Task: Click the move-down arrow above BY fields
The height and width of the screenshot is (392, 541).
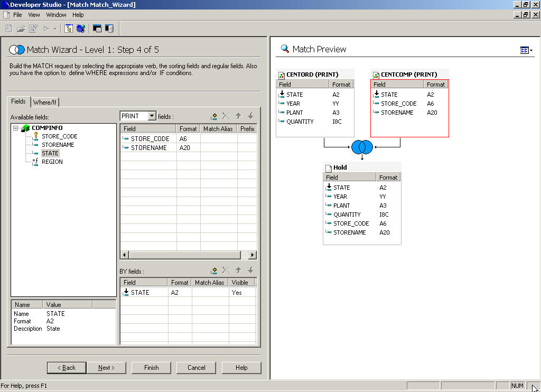Action: 251,270
